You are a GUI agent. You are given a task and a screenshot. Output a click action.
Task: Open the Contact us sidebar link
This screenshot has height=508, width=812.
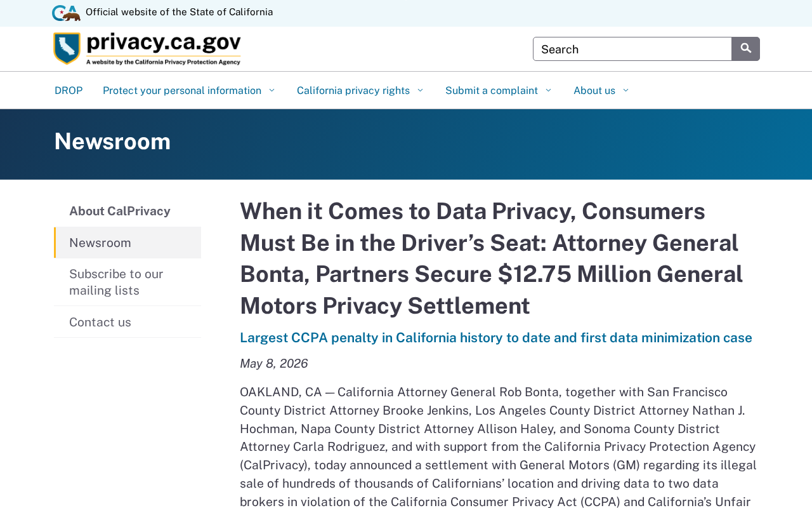[x=128, y=322]
